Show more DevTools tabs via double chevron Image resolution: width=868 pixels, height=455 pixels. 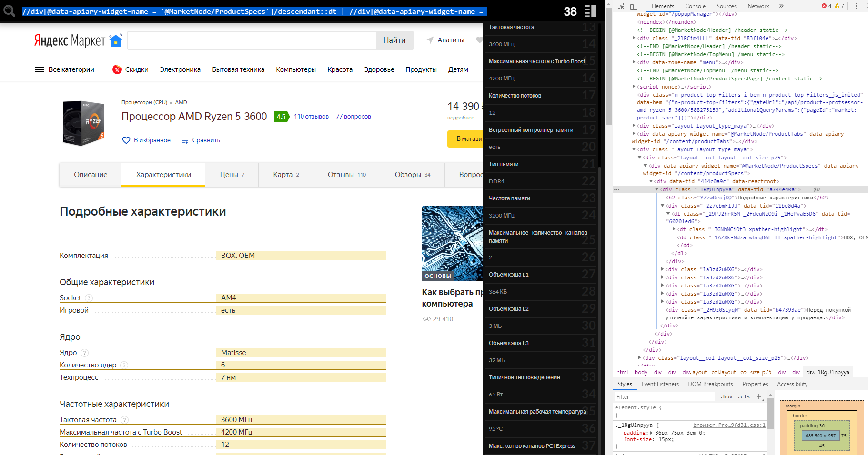click(x=781, y=6)
